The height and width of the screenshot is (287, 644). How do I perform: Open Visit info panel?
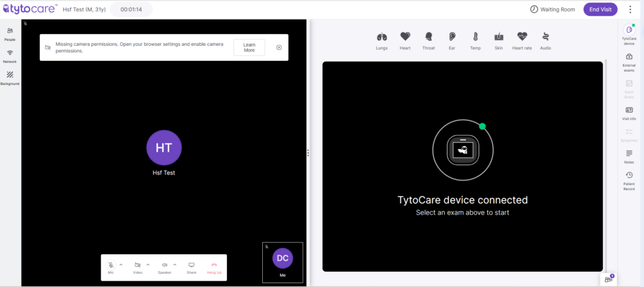(629, 113)
